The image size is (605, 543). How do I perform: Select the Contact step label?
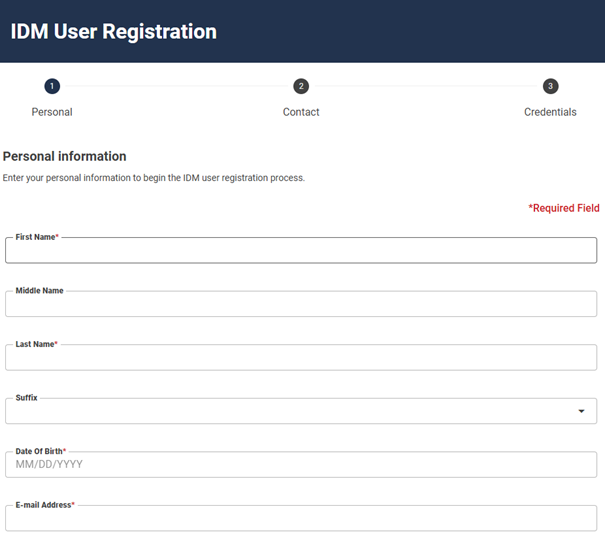coord(301,112)
